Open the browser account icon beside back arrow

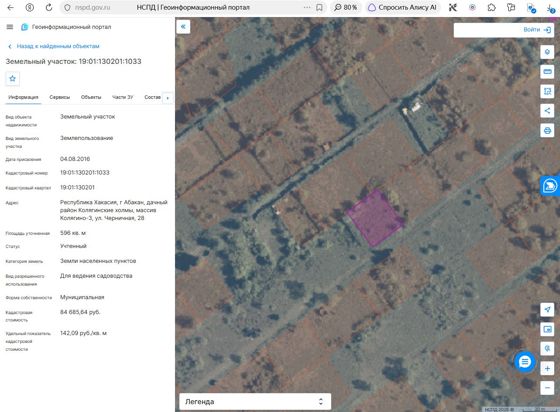coord(30,7)
